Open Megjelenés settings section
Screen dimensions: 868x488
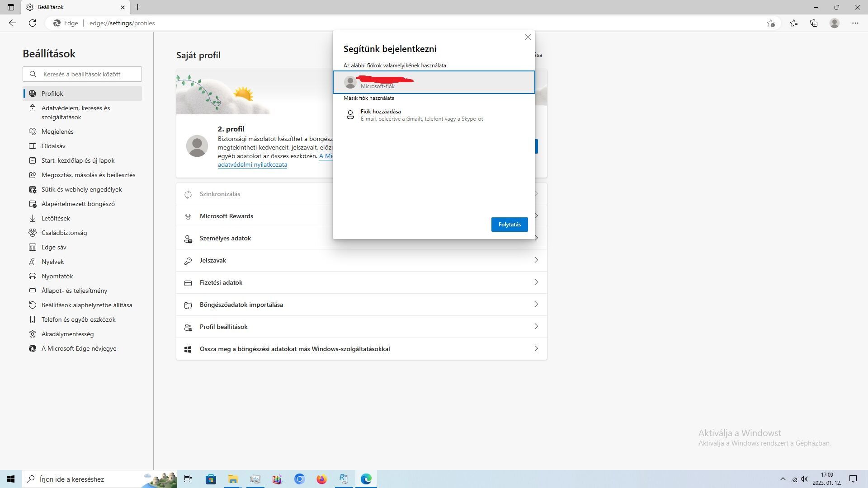pyautogui.click(x=57, y=131)
